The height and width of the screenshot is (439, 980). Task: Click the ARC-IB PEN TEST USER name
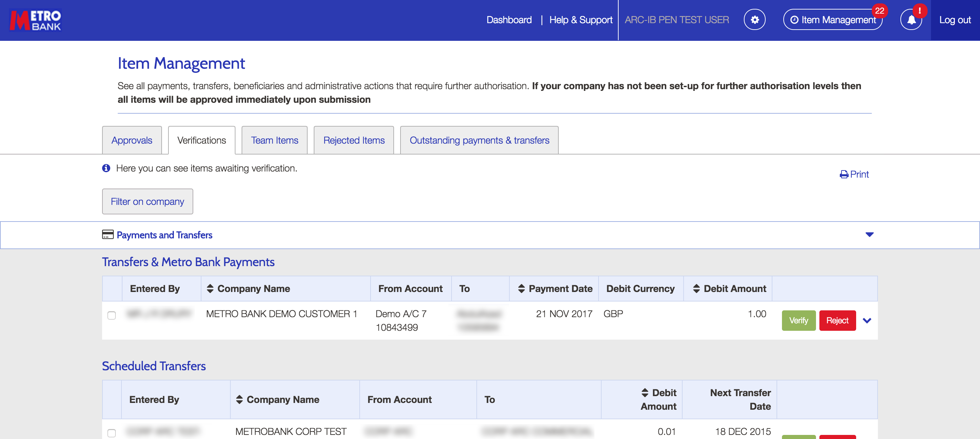677,20
